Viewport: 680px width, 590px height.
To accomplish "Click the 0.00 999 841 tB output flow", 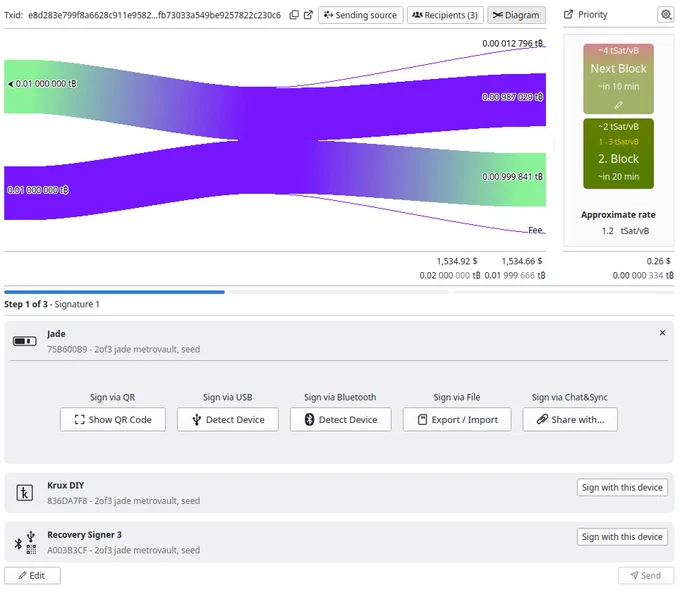I will (512, 177).
